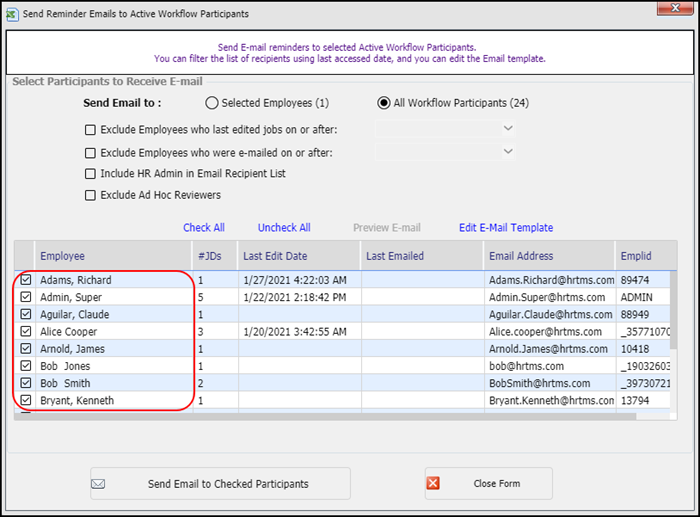700x517 pixels.
Task: Click the app icon in the title bar
Action: point(14,14)
